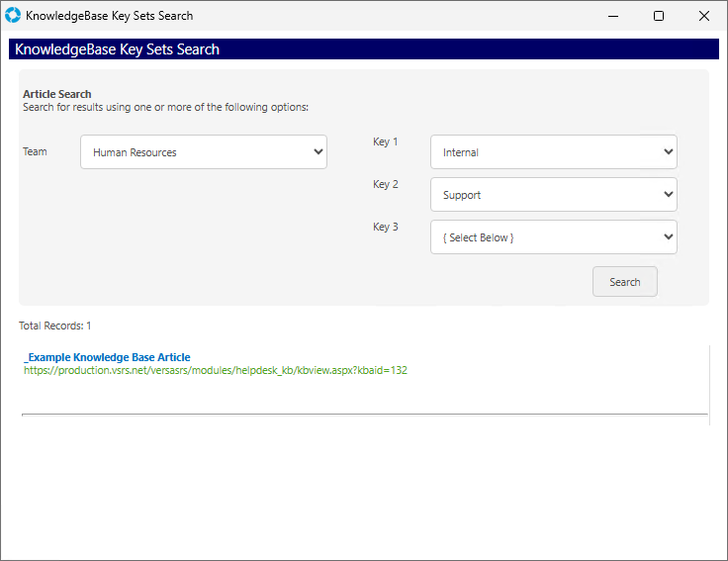Click the Key 1 field label

coord(385,141)
